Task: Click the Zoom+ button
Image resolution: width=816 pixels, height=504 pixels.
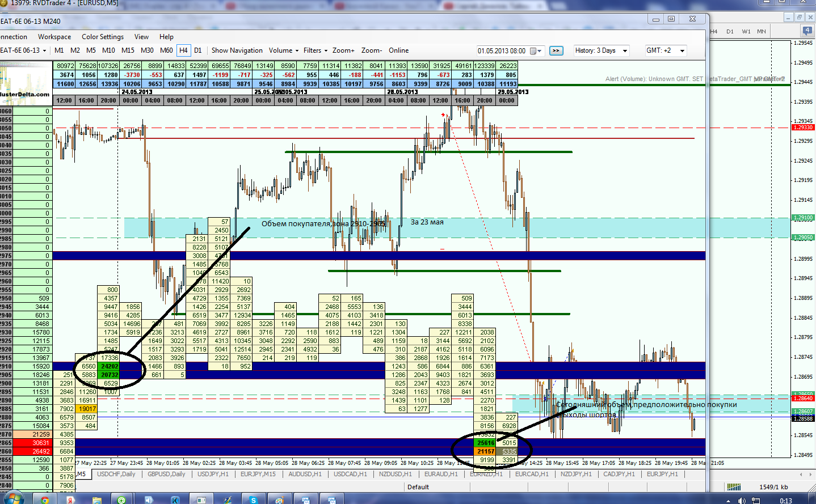Action: [343, 50]
